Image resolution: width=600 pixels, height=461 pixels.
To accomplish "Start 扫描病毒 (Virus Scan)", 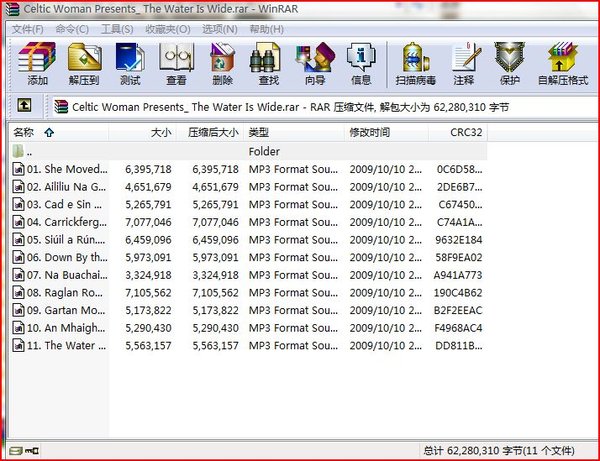I will (416, 64).
